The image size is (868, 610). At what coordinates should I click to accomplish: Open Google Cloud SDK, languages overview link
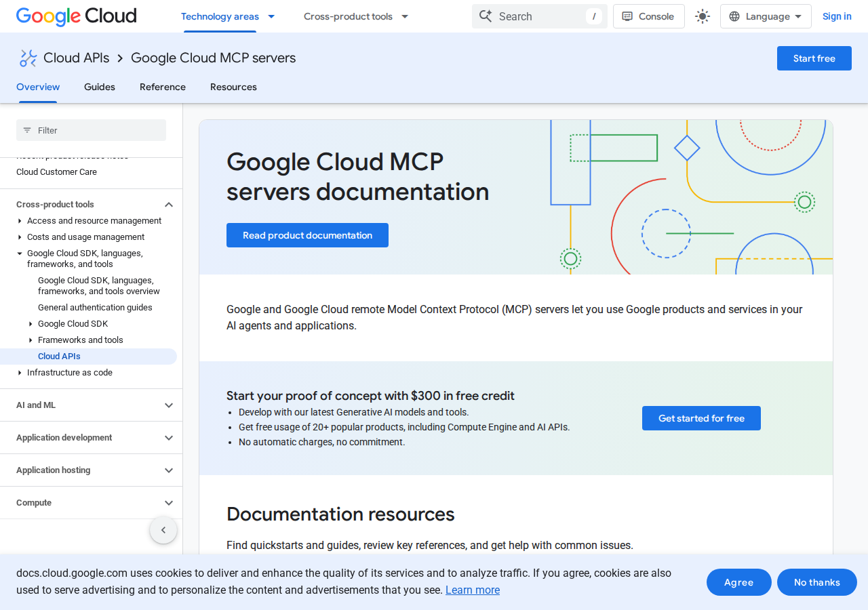[99, 286]
